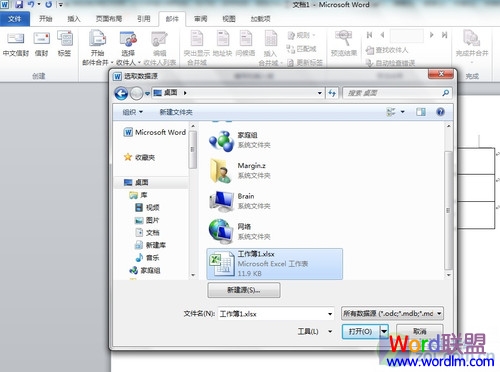Image resolution: width=500 pixels, height=372 pixels.
Task: Click Highlight Merge Fields (突出显示合并域) icon
Action: [197, 47]
